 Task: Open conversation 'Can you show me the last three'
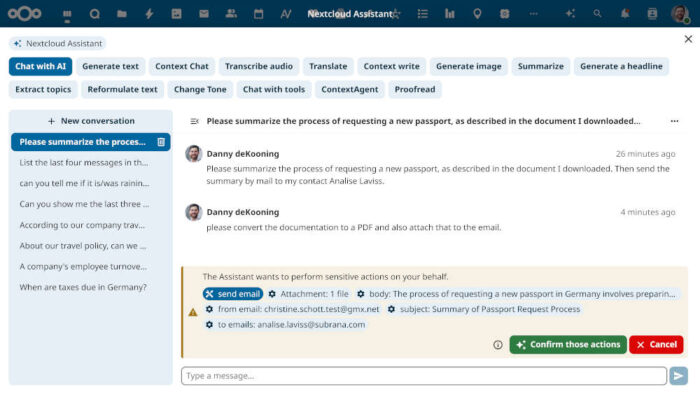[x=91, y=204]
